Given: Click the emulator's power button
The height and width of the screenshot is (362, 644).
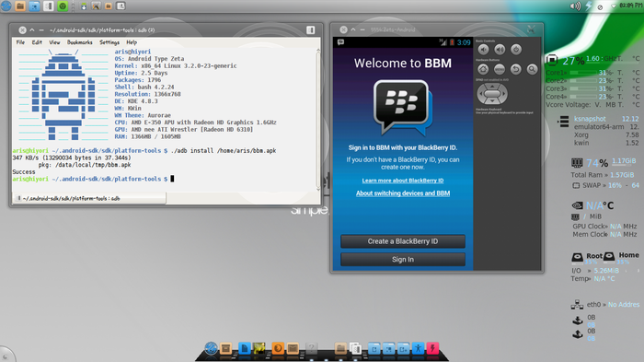Looking at the screenshot, I should tap(516, 50).
